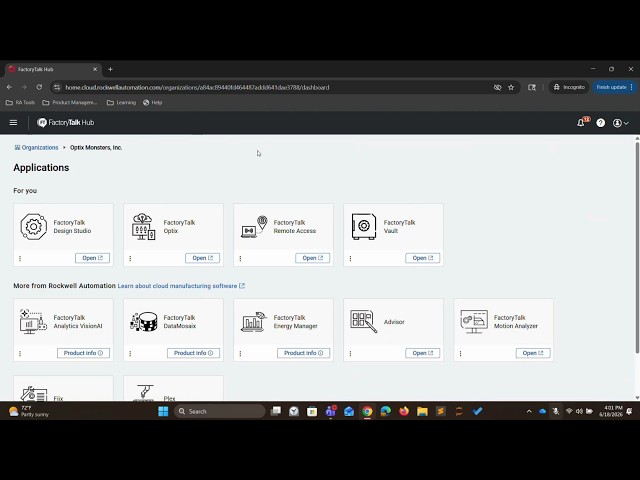Open FactoryTalk Vault
The image size is (640, 480).
[x=422, y=258]
